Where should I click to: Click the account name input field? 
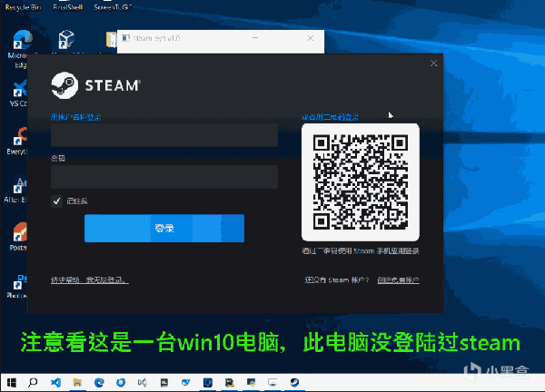(164, 135)
